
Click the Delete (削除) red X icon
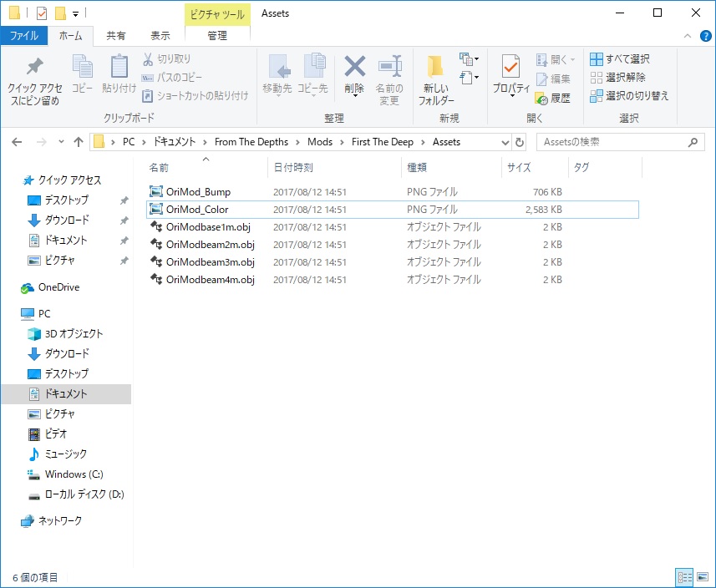pyautogui.click(x=354, y=68)
